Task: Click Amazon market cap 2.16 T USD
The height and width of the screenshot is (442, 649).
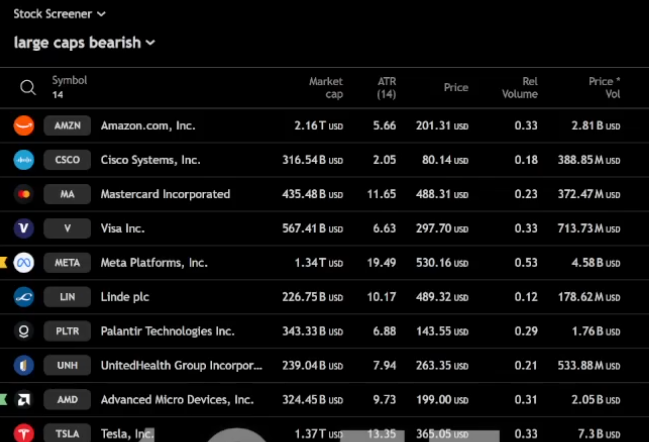Action: point(319,125)
